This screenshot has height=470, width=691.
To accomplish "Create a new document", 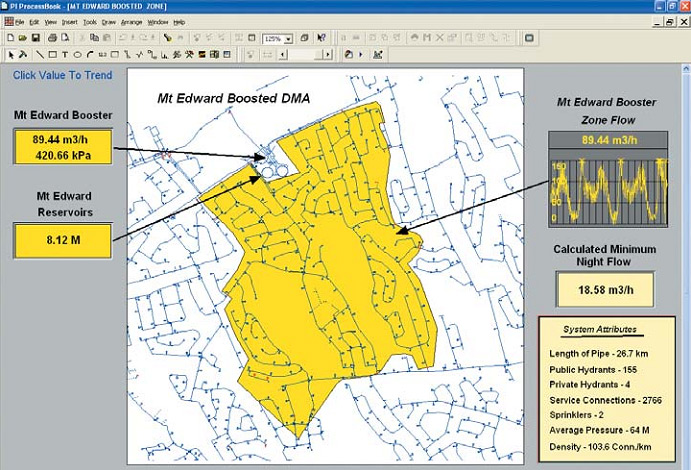I will coord(11,38).
